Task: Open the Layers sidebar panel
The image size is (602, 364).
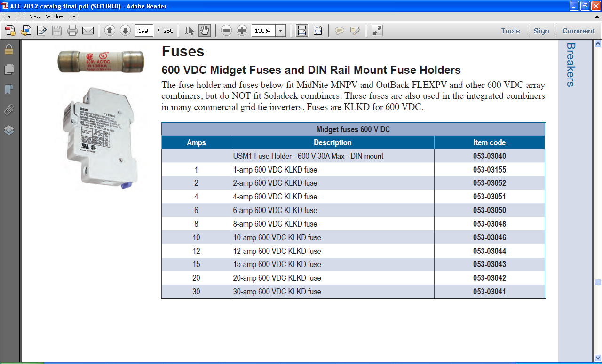Action: (x=8, y=130)
